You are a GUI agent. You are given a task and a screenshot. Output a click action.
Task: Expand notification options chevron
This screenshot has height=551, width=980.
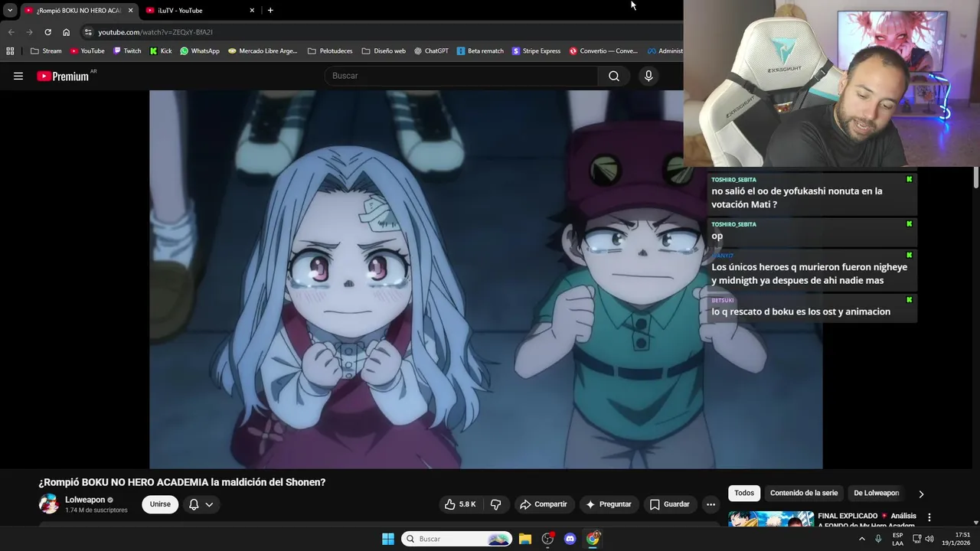[209, 504]
